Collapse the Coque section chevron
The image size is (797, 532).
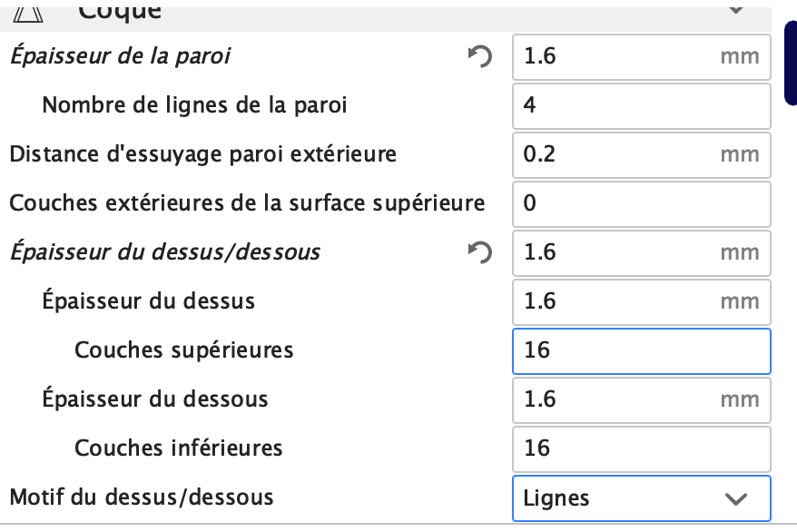click(x=736, y=9)
